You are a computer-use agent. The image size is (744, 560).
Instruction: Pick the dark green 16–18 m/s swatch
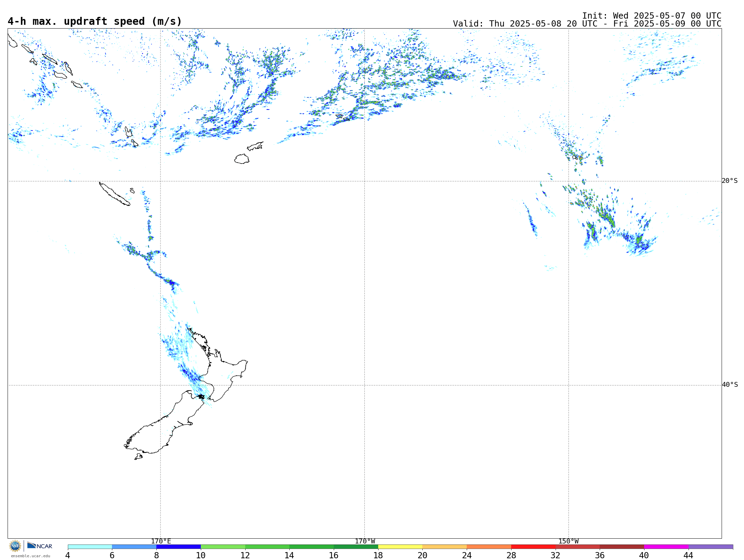356,547
